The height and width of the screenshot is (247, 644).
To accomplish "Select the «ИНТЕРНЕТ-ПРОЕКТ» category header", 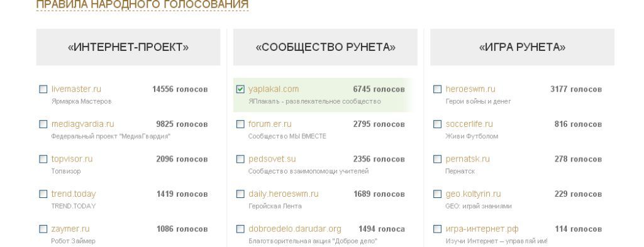I will click(x=128, y=47).
